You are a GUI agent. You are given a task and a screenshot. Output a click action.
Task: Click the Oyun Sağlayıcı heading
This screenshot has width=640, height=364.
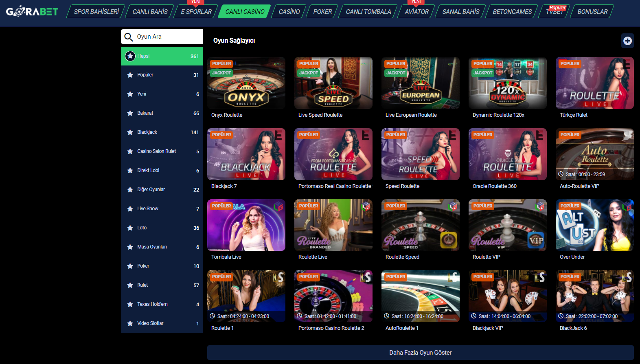coord(234,41)
